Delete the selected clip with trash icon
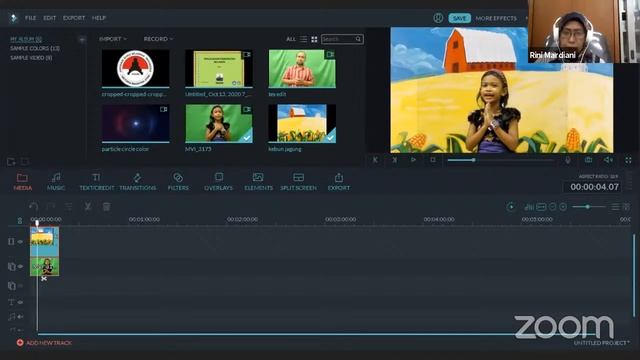Screen dimensions: 640x360 coord(107,207)
